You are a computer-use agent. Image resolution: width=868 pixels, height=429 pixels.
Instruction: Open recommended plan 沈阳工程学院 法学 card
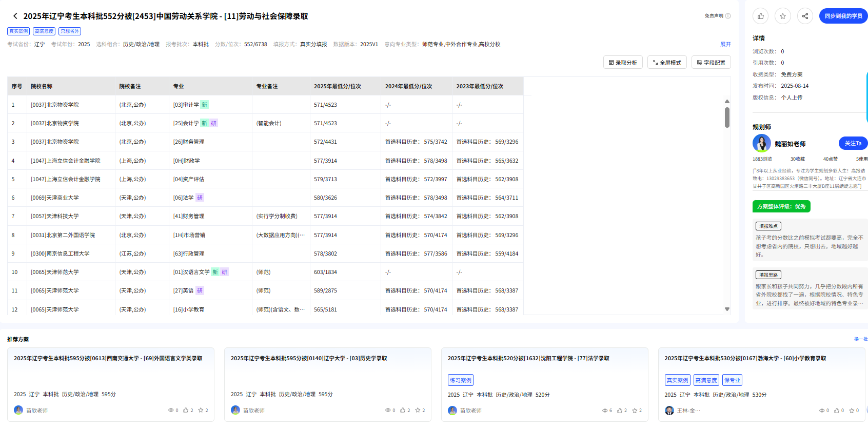(x=545, y=384)
